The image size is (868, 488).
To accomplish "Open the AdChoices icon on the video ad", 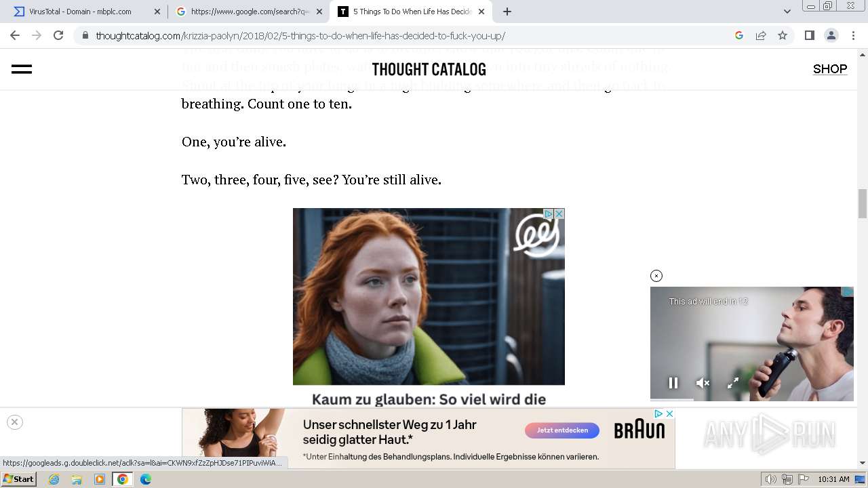I will click(847, 291).
